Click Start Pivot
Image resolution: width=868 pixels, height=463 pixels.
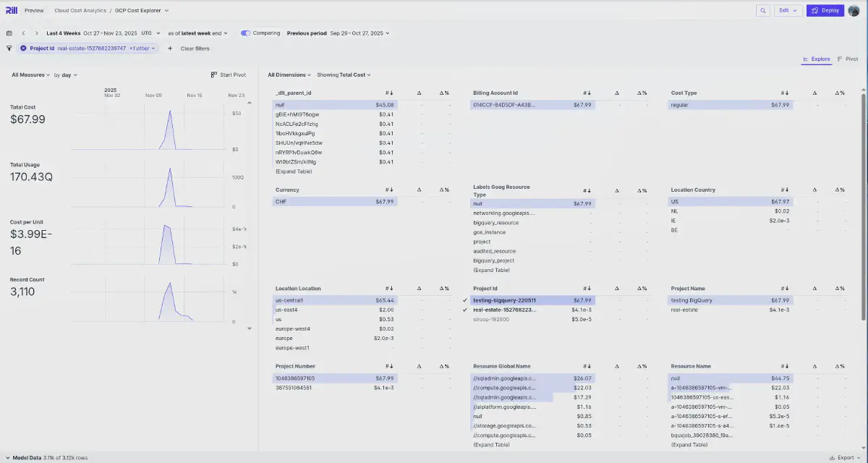click(229, 75)
